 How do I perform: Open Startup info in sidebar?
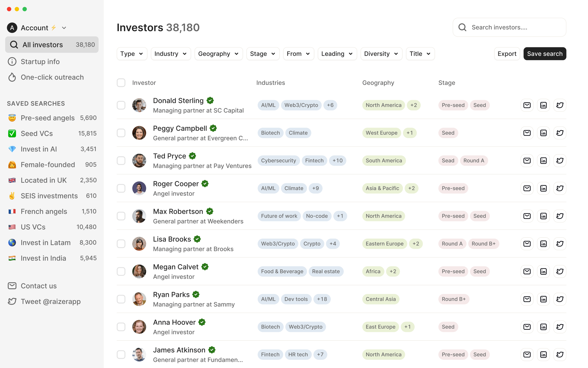40,62
